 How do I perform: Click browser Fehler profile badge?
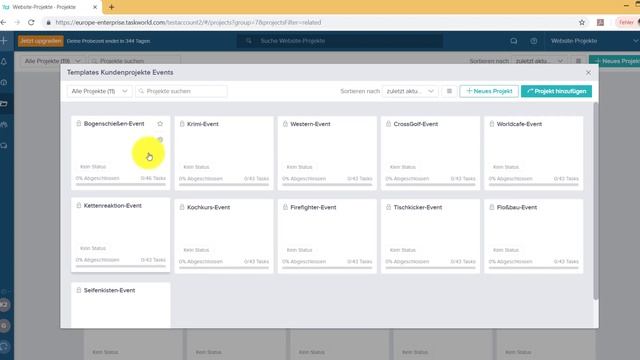click(x=626, y=22)
